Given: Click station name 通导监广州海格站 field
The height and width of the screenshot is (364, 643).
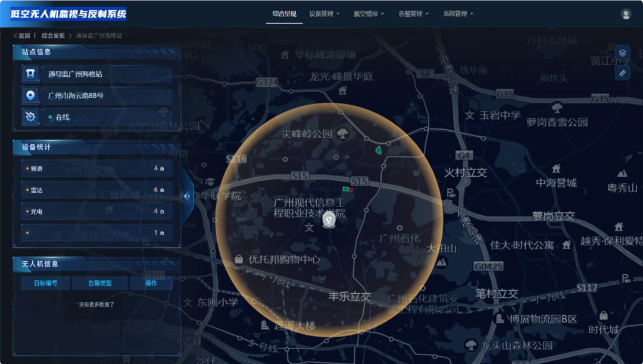Looking at the screenshot, I should (x=107, y=74).
